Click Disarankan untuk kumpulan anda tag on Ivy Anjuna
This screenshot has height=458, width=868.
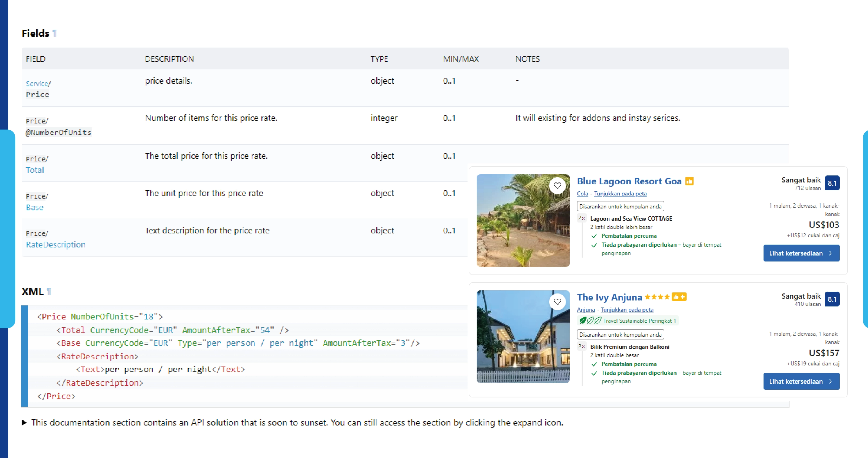[620, 334]
